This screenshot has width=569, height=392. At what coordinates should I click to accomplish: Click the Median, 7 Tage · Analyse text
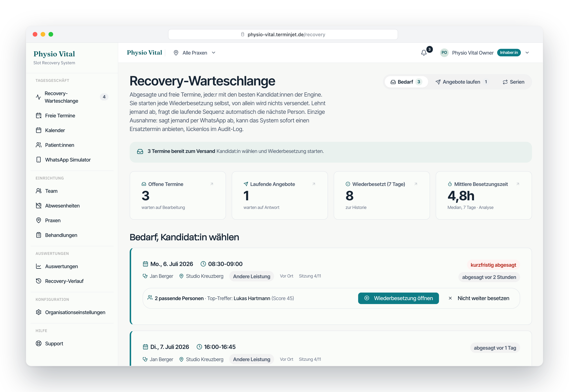coord(470,207)
